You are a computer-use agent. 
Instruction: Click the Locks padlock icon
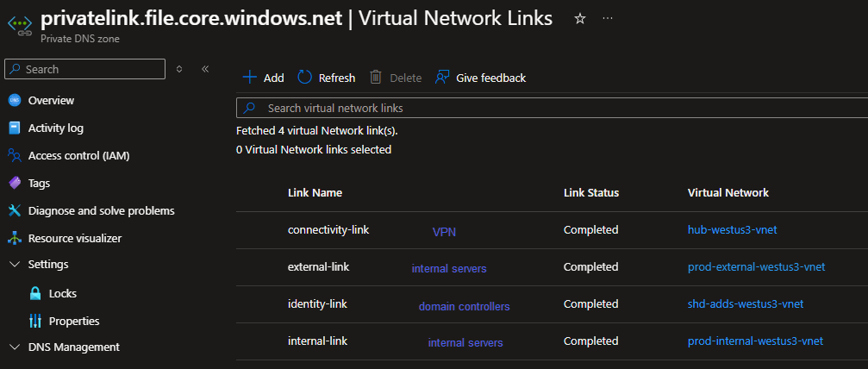click(35, 293)
